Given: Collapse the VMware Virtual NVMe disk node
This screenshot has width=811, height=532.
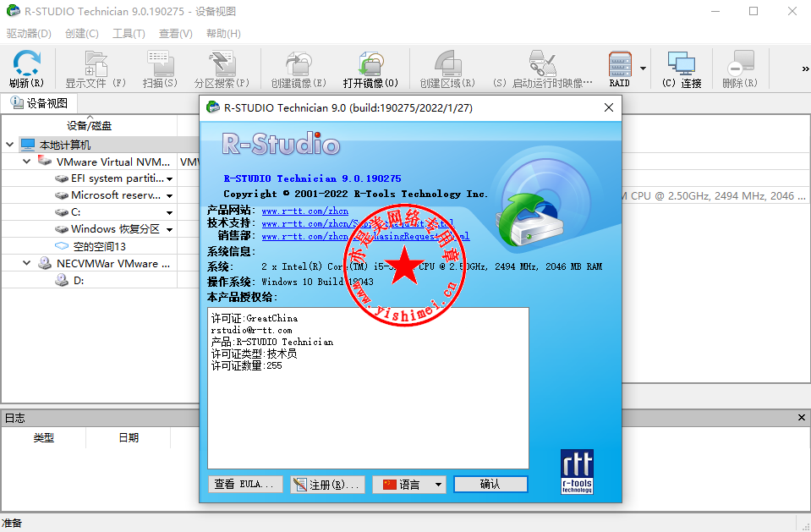Looking at the screenshot, I should (27, 162).
